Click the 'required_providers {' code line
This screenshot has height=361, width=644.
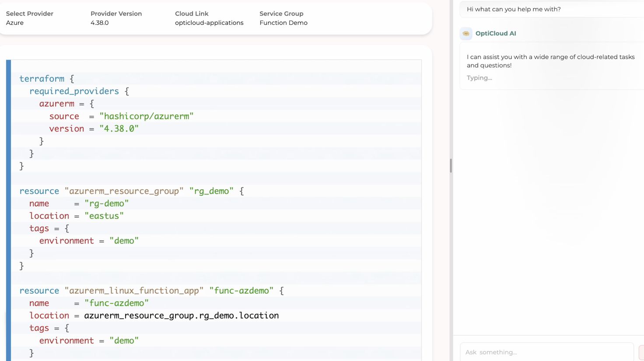[79, 91]
